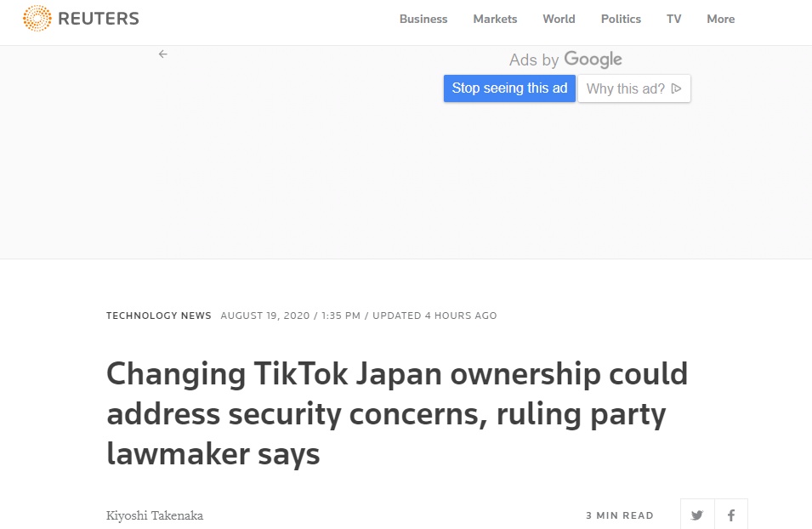Click the back arrow above the ad
The height and width of the screenshot is (529, 812).
[x=162, y=54]
